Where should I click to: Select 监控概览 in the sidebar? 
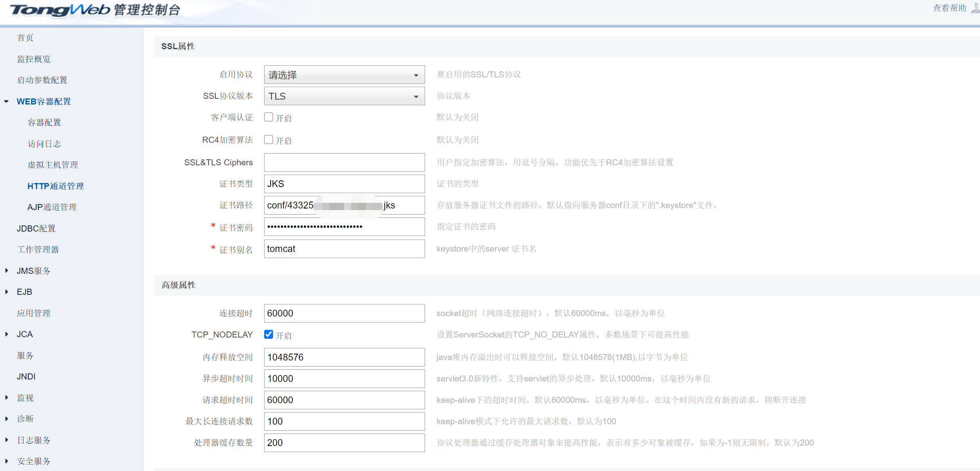(x=34, y=59)
